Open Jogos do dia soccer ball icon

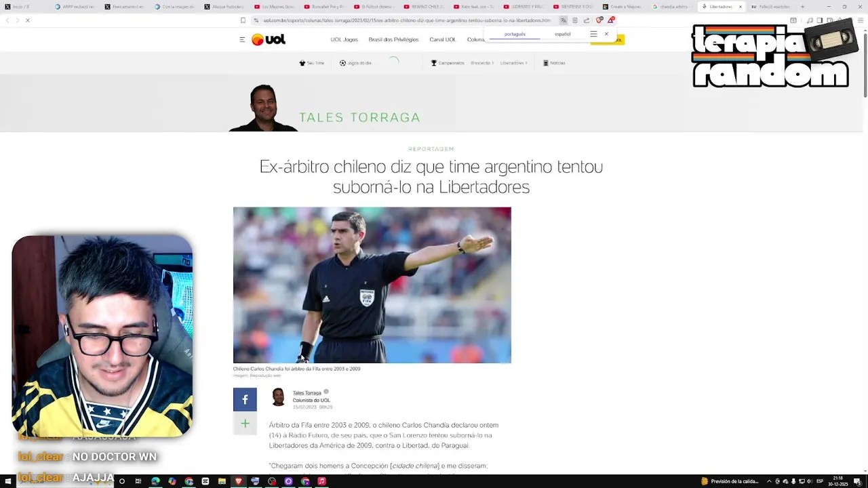342,63
